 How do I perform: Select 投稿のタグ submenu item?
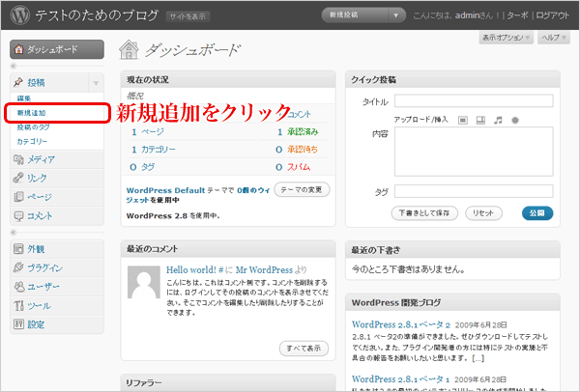33,127
